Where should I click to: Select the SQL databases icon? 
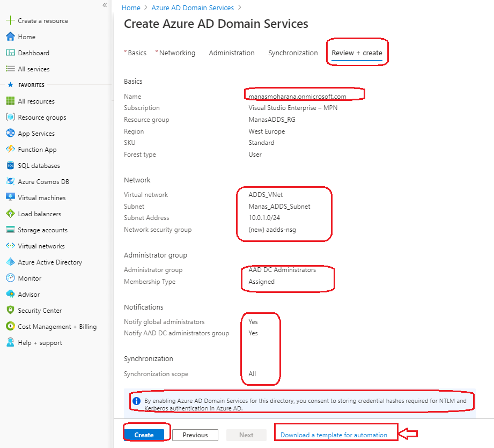(x=10, y=166)
